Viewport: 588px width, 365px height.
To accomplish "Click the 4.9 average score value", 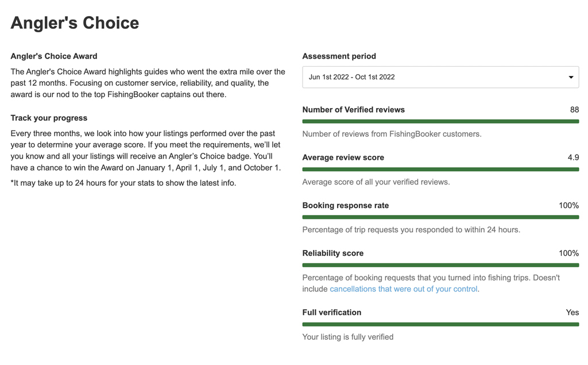I will tap(572, 157).
